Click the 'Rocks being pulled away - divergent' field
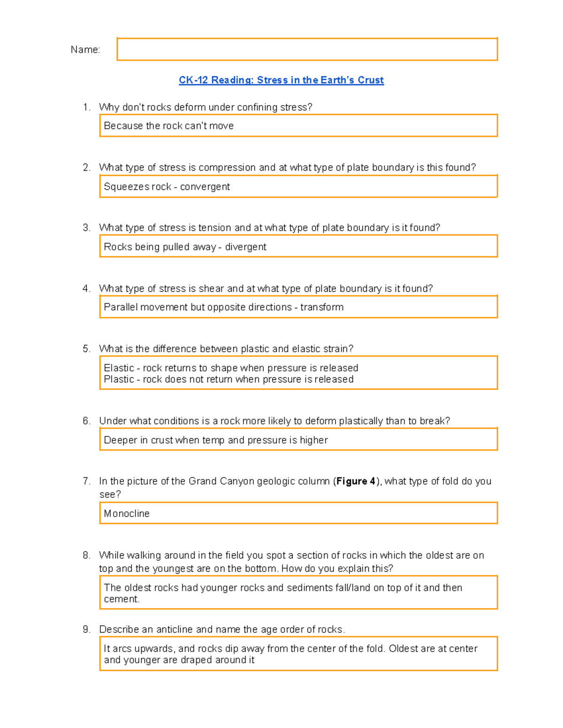The image size is (563, 728). [x=298, y=247]
